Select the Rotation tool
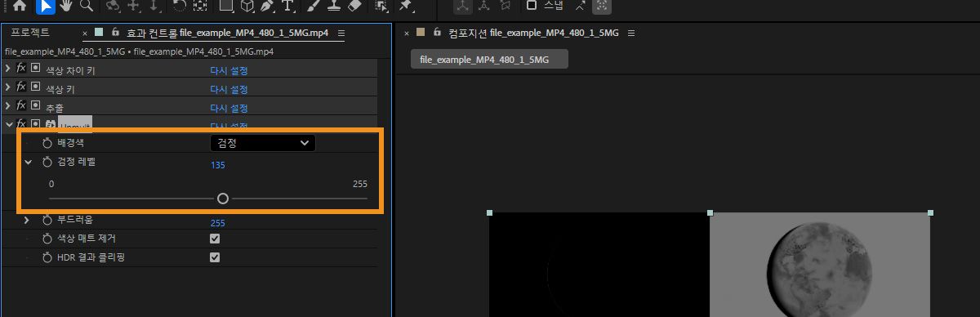This screenshot has height=317, width=980. pyautogui.click(x=180, y=6)
